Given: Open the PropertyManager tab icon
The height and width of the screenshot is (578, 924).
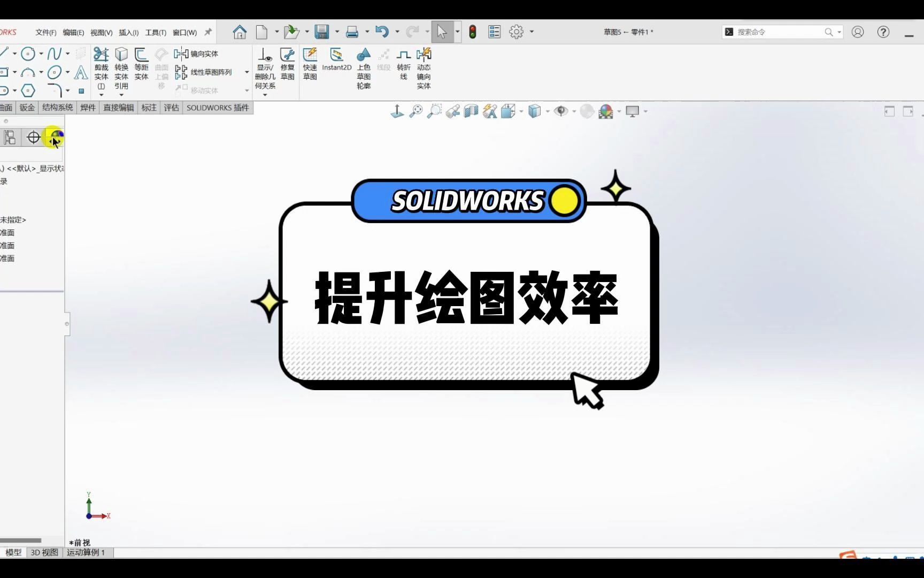Looking at the screenshot, I should coord(10,138).
